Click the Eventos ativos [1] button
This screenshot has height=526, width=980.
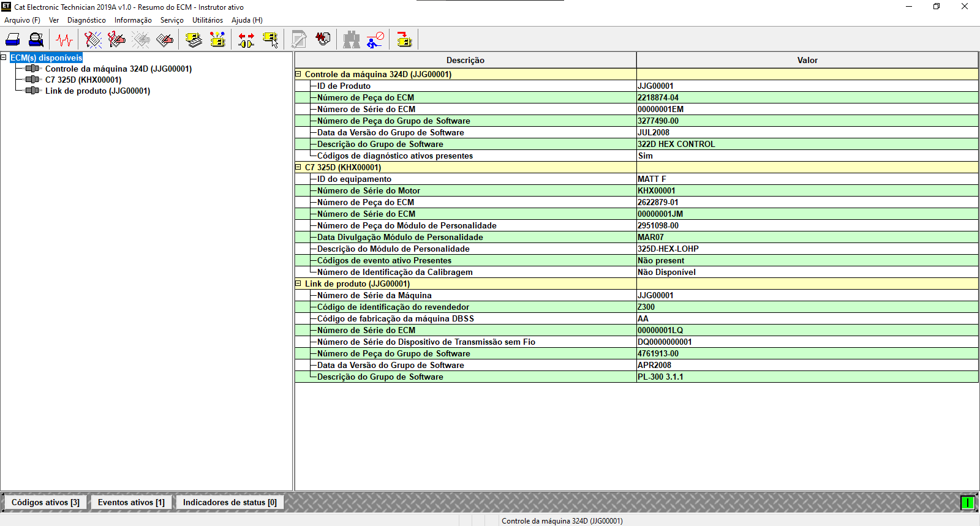pos(131,502)
